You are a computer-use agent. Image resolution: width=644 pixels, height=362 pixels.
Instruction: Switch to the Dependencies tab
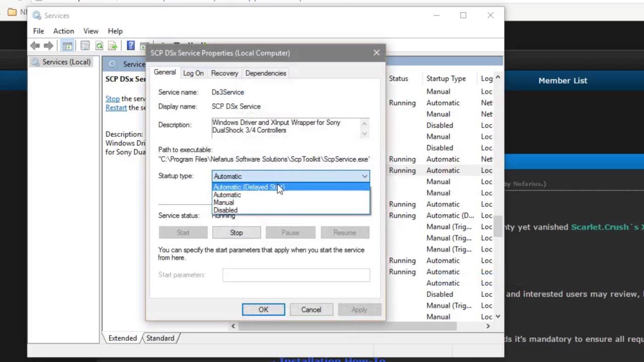(266, 73)
